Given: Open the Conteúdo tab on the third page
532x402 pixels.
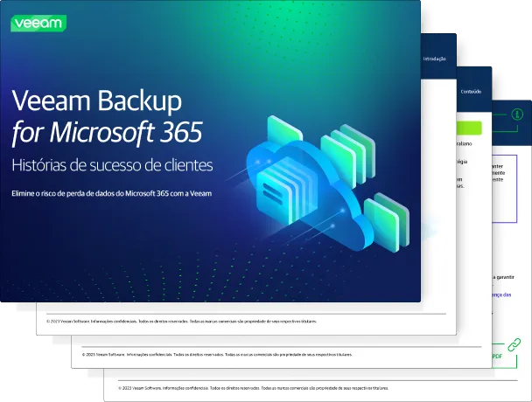Looking at the screenshot, I should pos(471,92).
